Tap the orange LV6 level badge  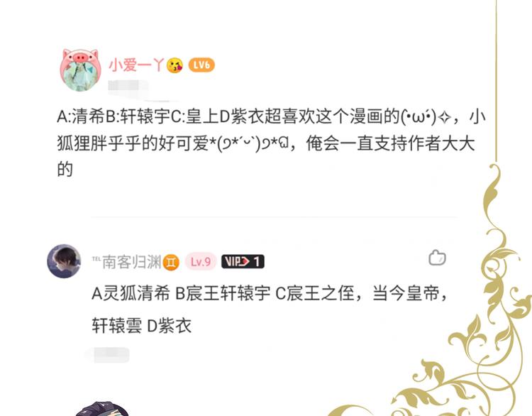click(201, 65)
